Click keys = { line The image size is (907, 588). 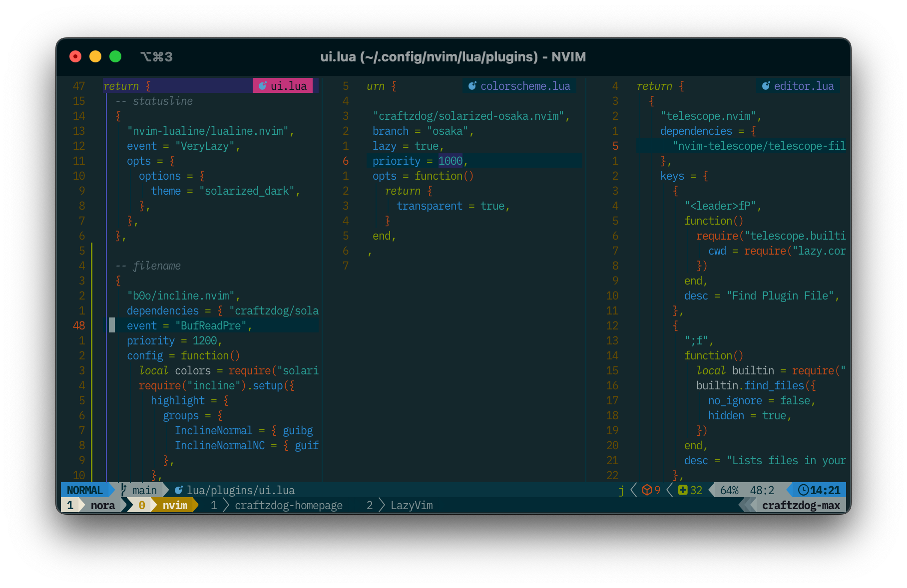click(684, 176)
